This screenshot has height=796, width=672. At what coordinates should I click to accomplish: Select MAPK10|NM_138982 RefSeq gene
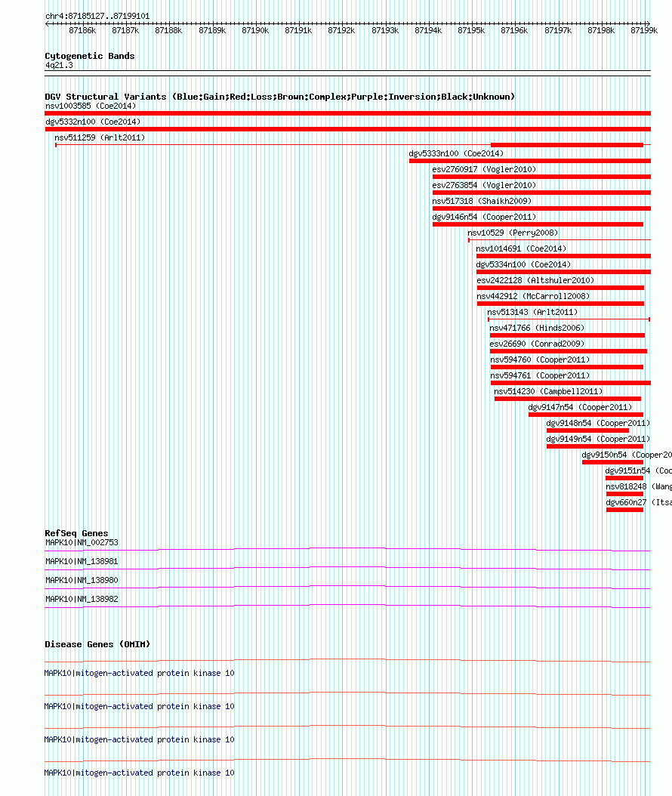(82, 599)
